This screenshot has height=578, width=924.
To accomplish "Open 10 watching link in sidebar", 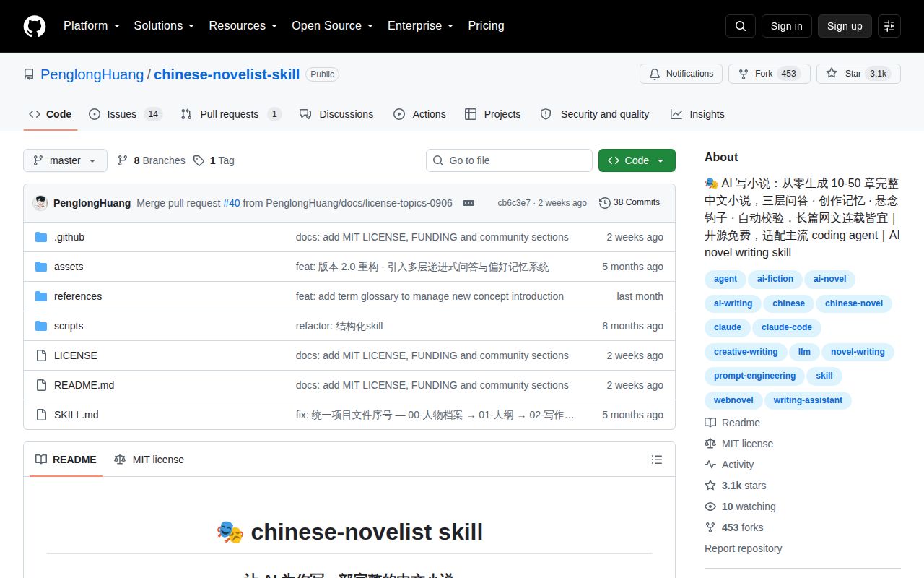I will pyautogui.click(x=741, y=506).
